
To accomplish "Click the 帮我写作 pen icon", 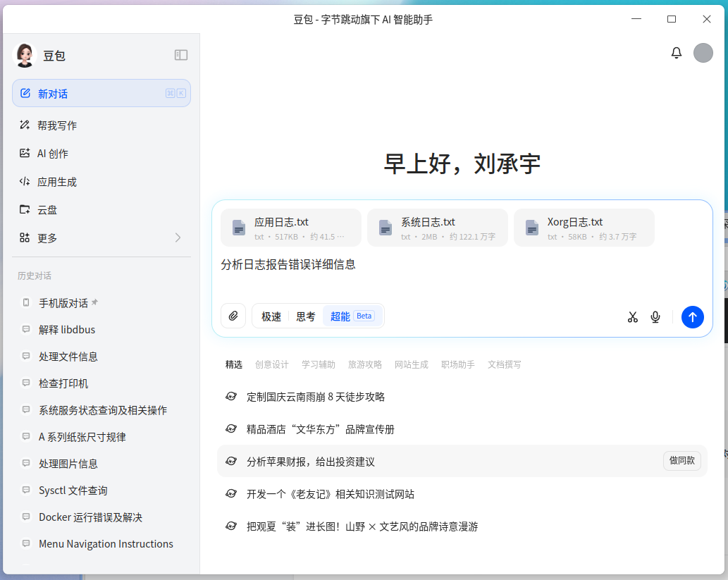I will (x=25, y=125).
